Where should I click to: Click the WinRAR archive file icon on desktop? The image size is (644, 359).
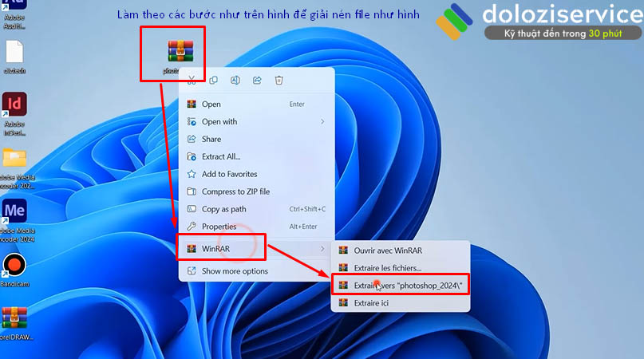pyautogui.click(x=180, y=51)
